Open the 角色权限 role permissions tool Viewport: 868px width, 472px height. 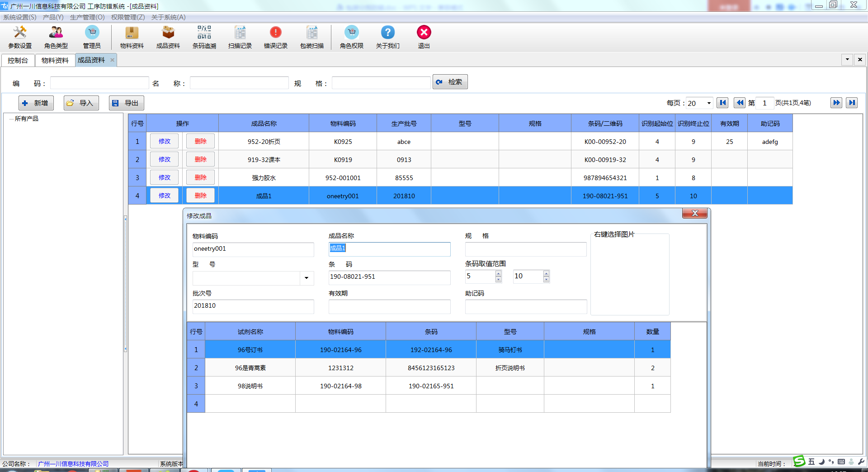[x=352, y=37]
